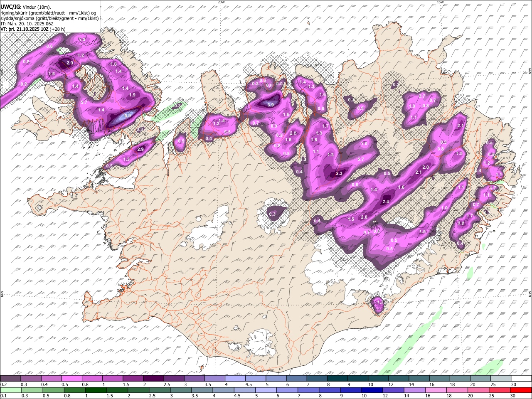Select the bright magenta 0.5 swatch in snow legend
Screen dimensions: 532x399
tap(72, 379)
